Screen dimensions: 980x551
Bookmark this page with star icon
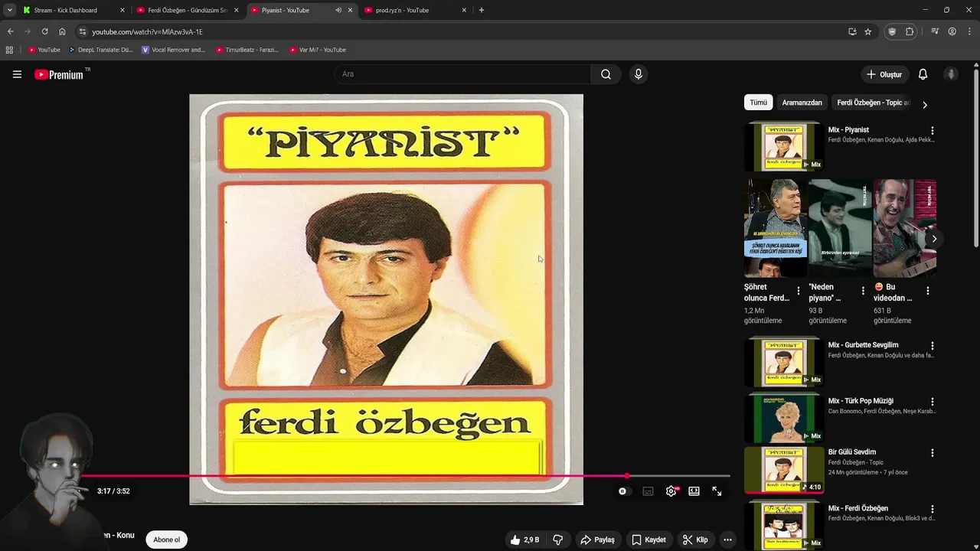coord(867,31)
